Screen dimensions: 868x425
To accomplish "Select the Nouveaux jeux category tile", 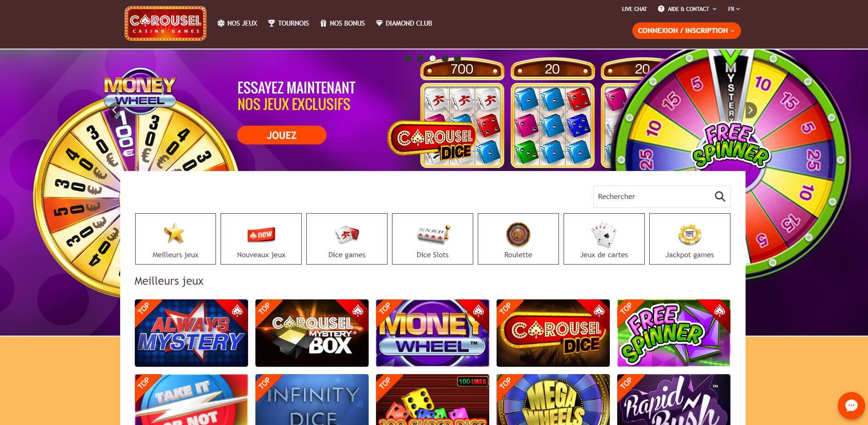I will click(x=261, y=238).
